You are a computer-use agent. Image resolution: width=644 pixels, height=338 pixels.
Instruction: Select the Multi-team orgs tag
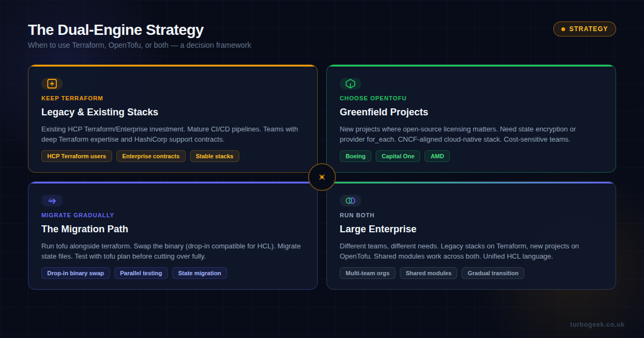[x=367, y=273]
